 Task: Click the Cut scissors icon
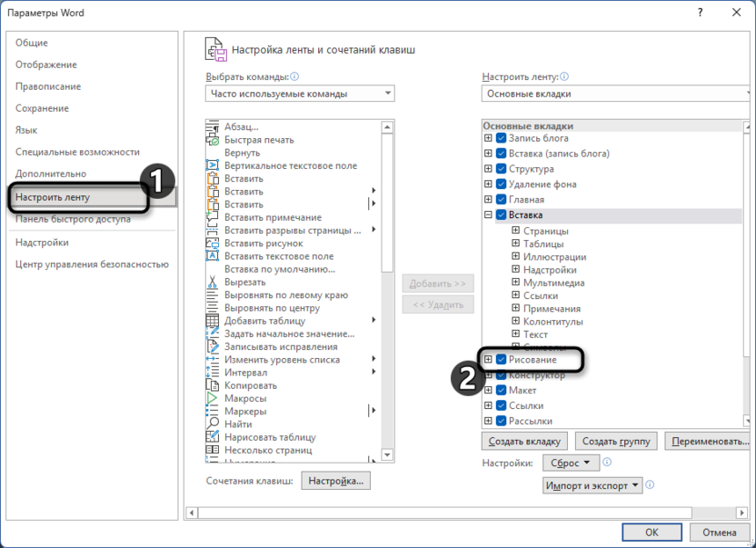click(x=213, y=283)
